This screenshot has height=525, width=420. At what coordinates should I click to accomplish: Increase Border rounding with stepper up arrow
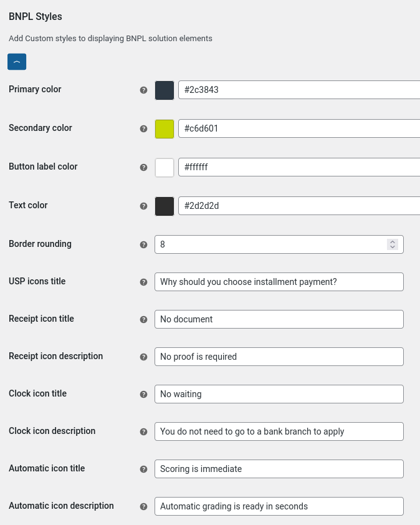(393, 241)
